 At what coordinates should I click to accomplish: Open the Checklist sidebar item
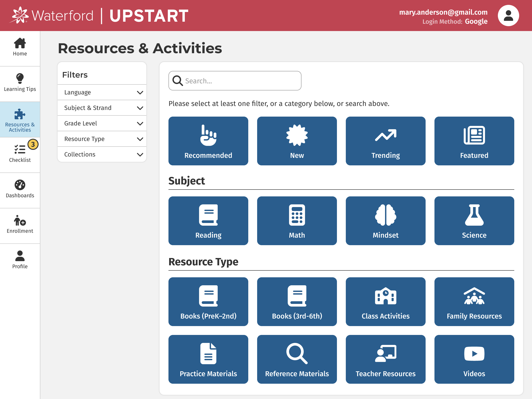[20, 153]
